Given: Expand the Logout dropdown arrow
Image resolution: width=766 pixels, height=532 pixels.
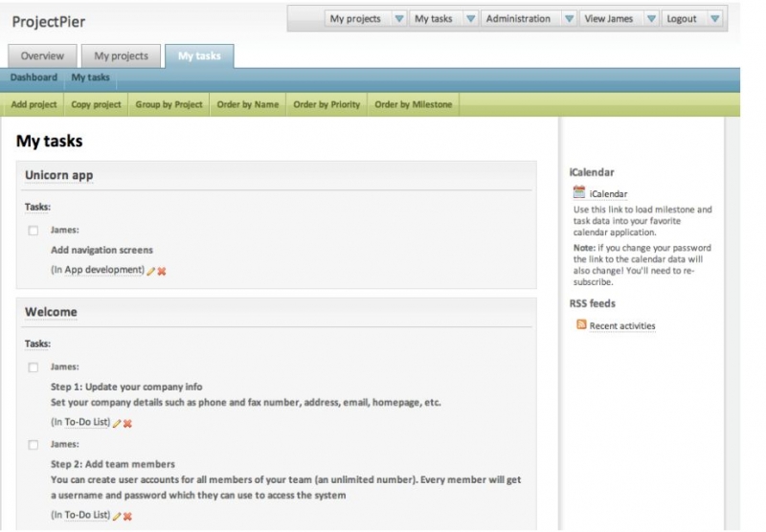Looking at the screenshot, I should pos(714,18).
